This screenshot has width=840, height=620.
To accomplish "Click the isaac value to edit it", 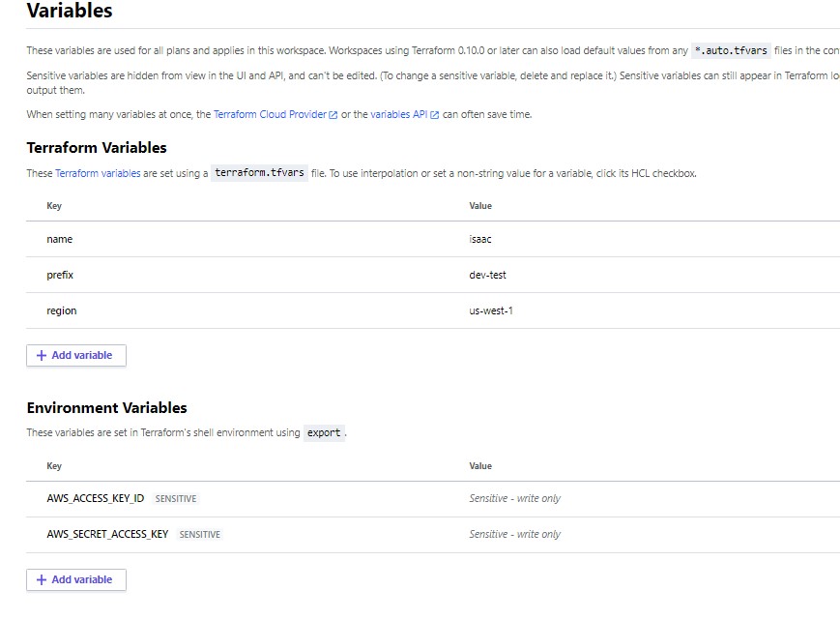I will point(479,239).
